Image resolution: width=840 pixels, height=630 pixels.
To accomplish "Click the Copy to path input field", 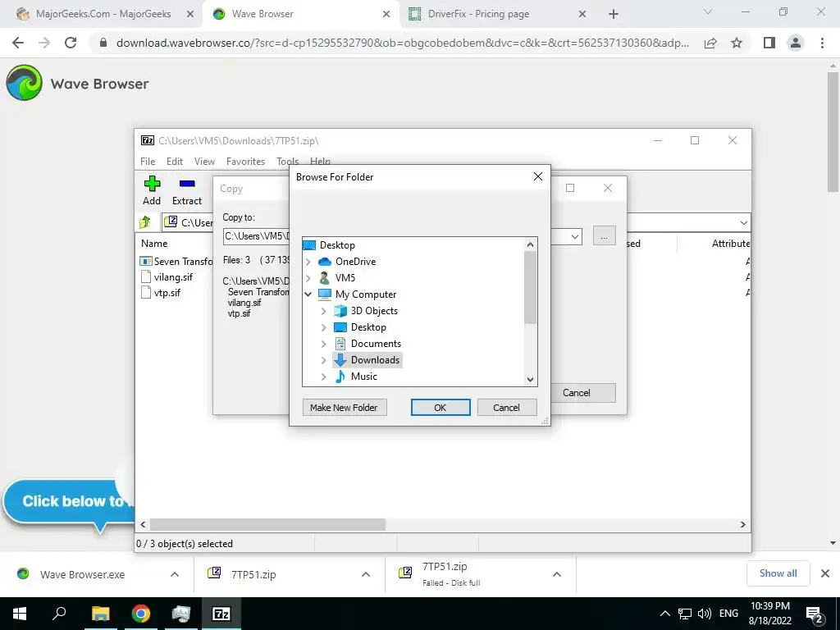I will pyautogui.click(x=257, y=236).
